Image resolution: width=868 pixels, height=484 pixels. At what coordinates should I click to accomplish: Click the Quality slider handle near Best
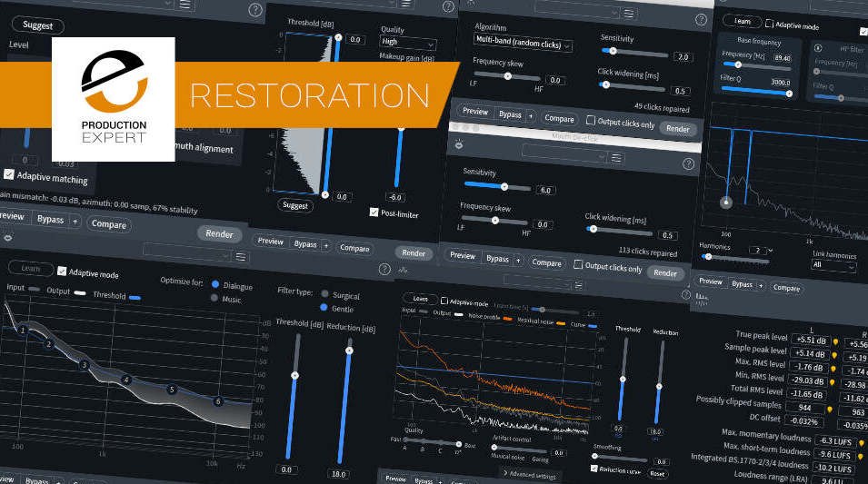click(x=458, y=444)
